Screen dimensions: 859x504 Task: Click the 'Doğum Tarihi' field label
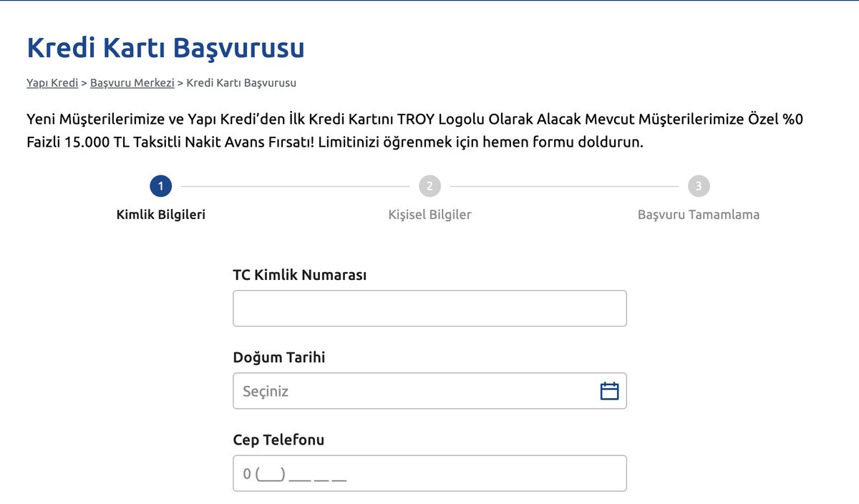279,357
